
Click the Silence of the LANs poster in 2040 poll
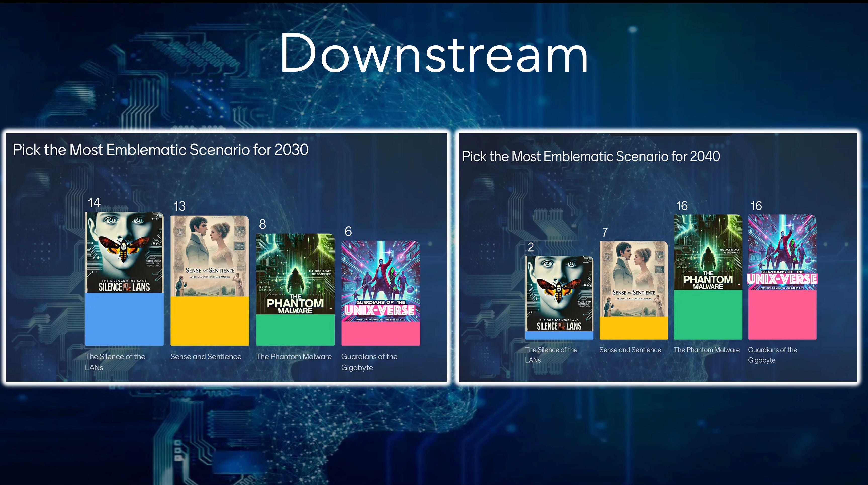click(559, 294)
